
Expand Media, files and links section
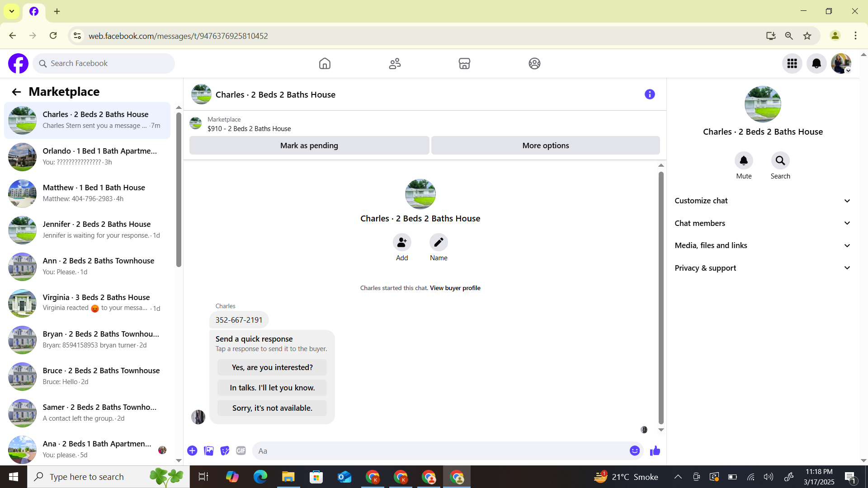pos(763,245)
